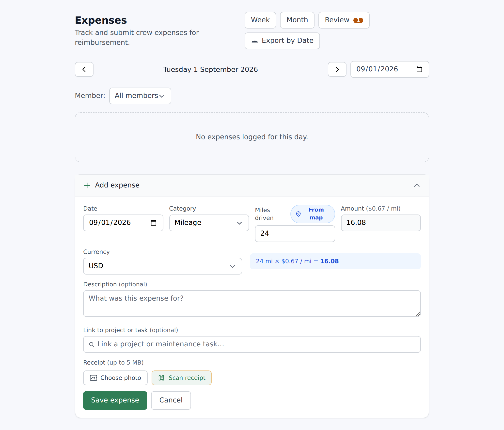Viewport: 504px width, 430px height.
Task: Switch to Week view
Action: 260,20
